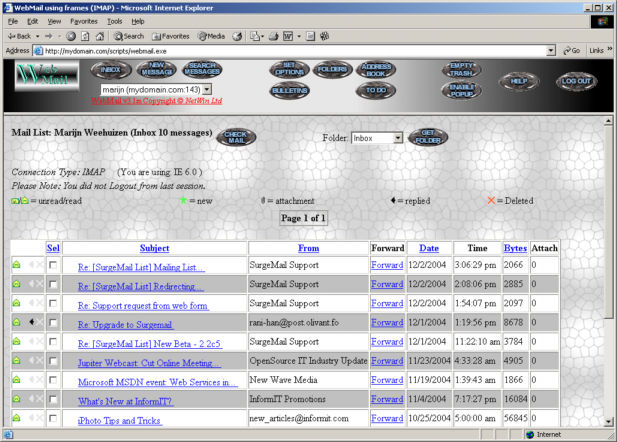
Task: Tick checkbox for Mailing List message
Action: [x=53, y=266]
